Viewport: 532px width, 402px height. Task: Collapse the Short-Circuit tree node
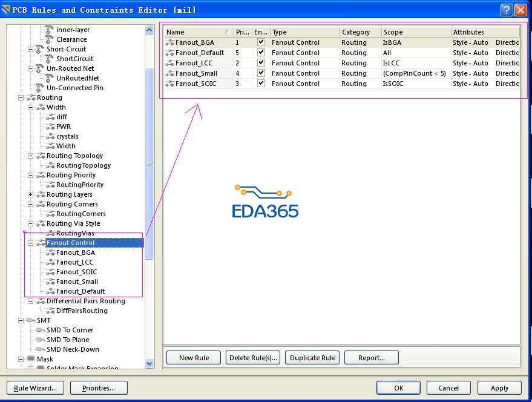30,49
